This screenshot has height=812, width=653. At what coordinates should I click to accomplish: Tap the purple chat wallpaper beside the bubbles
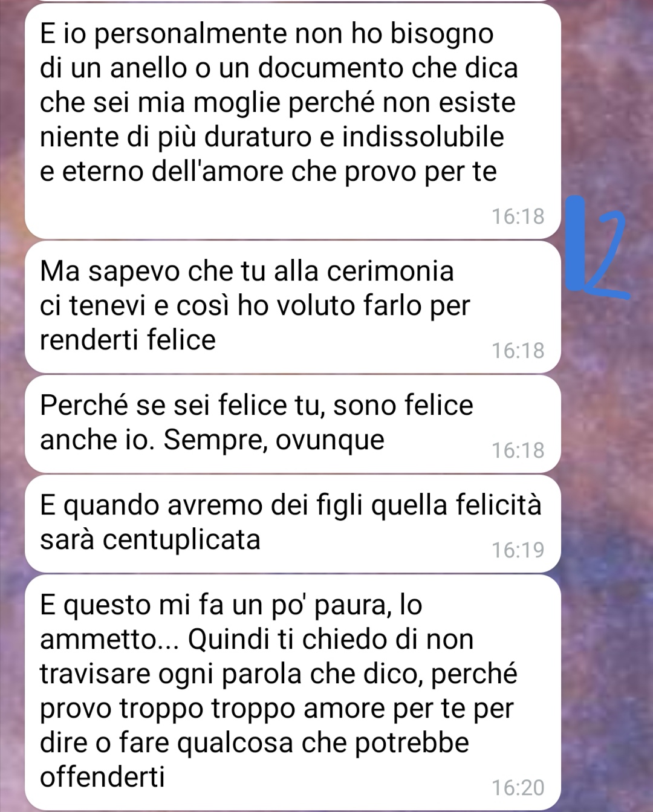pos(606,484)
